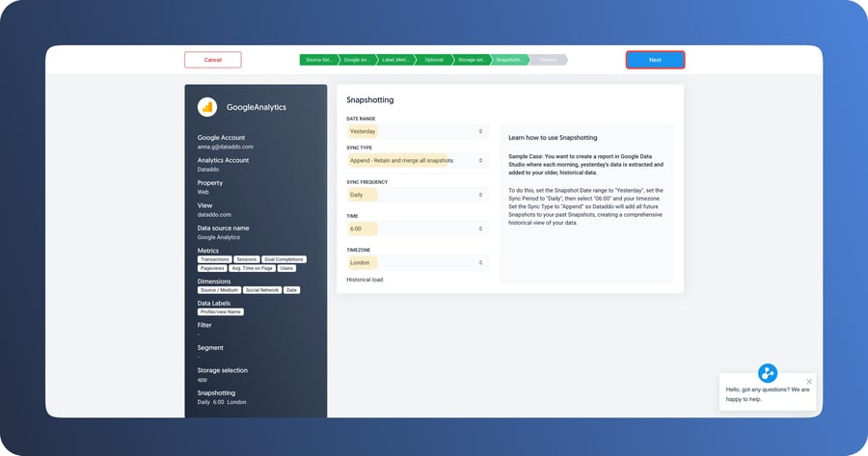
Task: Click the Date dimension tag
Action: point(291,290)
